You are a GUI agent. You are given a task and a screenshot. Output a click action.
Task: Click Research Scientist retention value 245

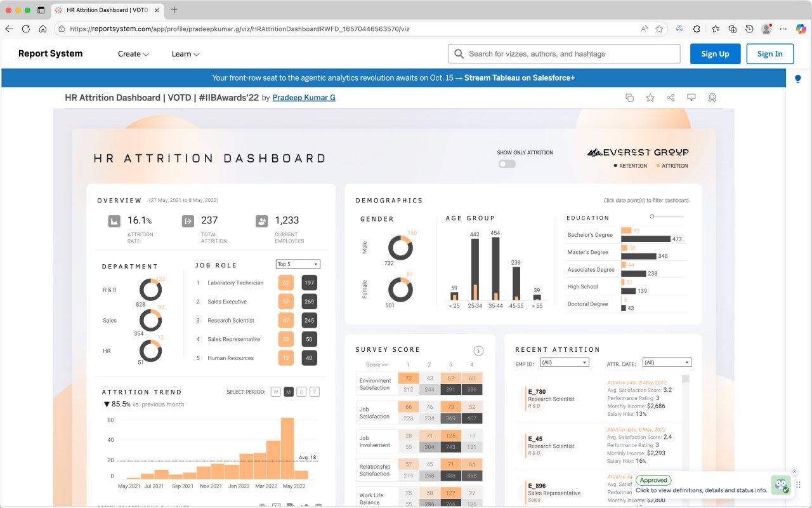(x=310, y=321)
